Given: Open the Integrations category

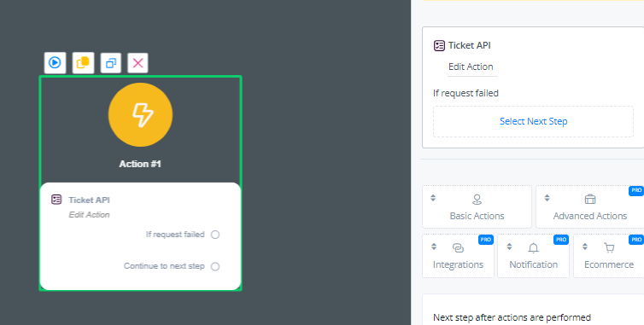Looking at the screenshot, I should pos(458,256).
